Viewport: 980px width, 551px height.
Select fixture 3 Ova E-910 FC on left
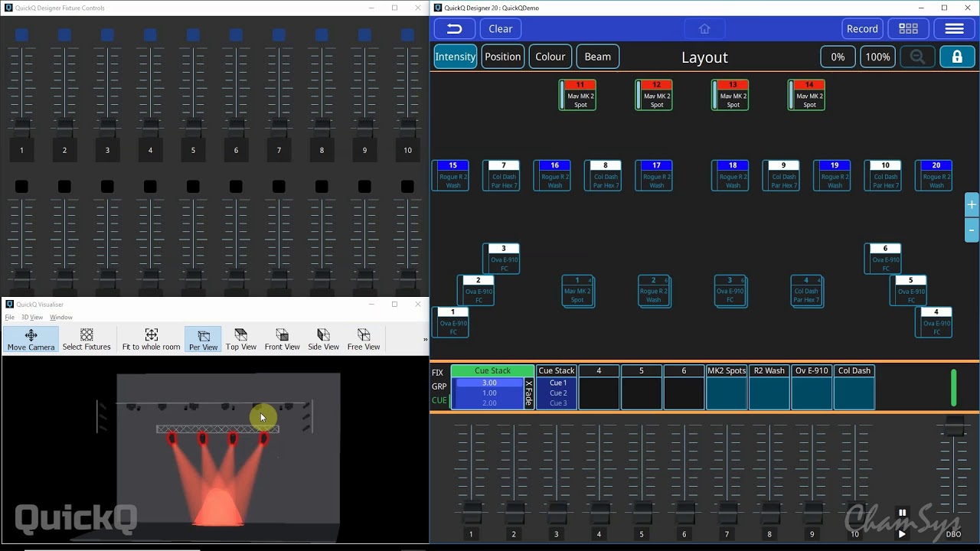click(501, 259)
